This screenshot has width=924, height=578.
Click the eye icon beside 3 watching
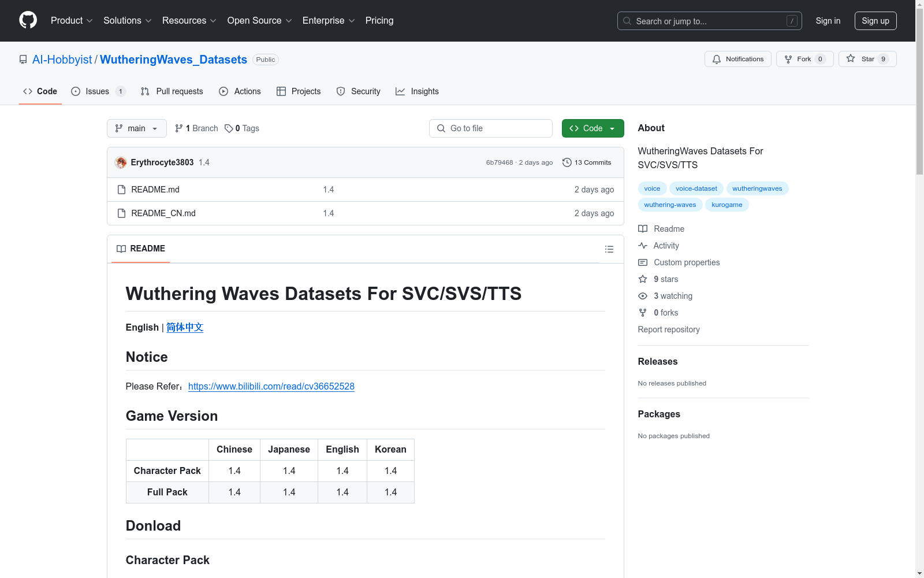(643, 296)
